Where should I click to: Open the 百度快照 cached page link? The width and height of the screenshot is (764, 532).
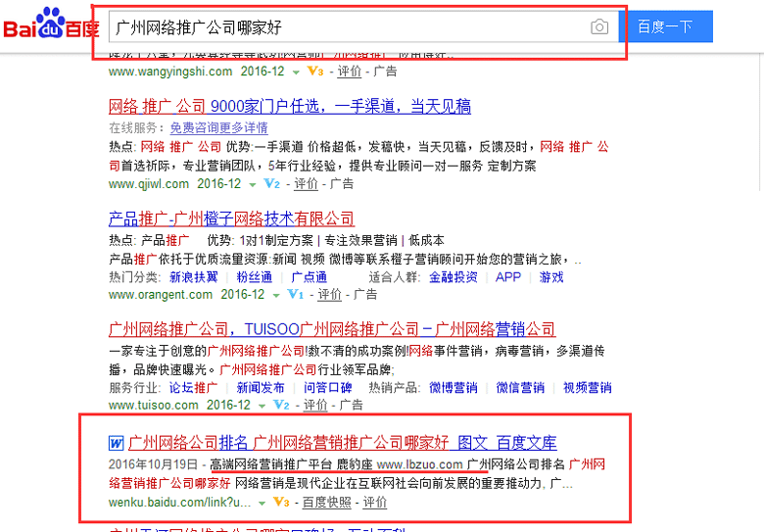[327, 503]
